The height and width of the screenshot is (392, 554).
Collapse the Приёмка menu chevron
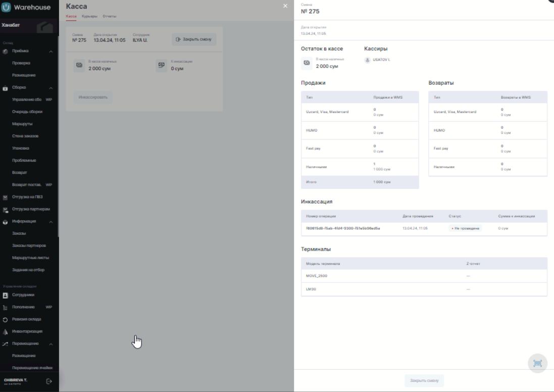(x=51, y=52)
